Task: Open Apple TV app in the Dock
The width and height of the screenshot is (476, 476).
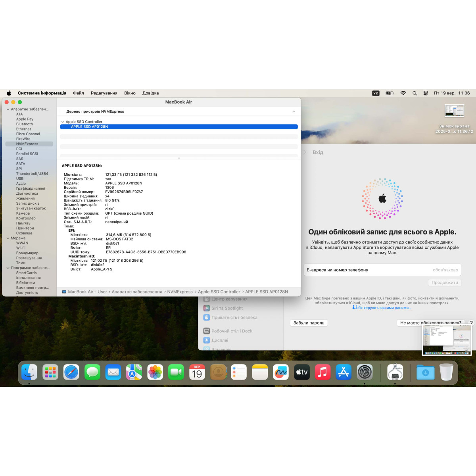Action: point(302,372)
